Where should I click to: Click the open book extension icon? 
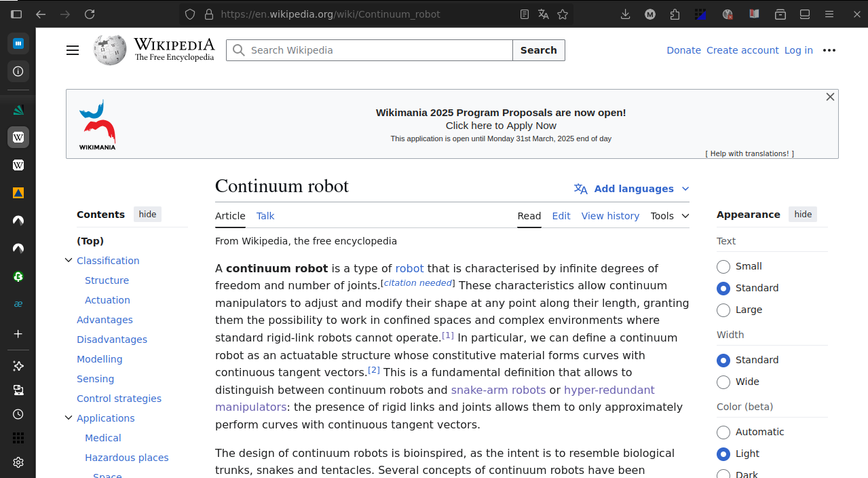(x=754, y=14)
